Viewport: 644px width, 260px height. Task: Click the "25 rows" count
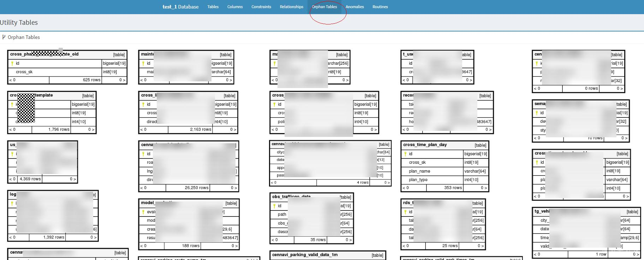(x=450, y=246)
